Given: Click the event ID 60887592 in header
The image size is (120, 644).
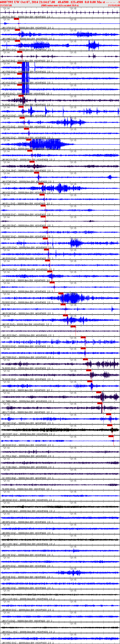Looking at the screenshot, I should [7, 2].
